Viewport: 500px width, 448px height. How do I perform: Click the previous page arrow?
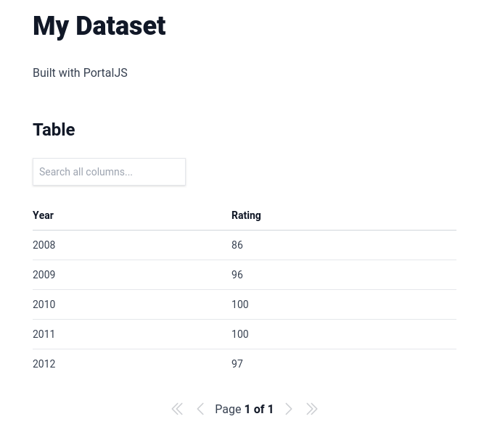200,409
